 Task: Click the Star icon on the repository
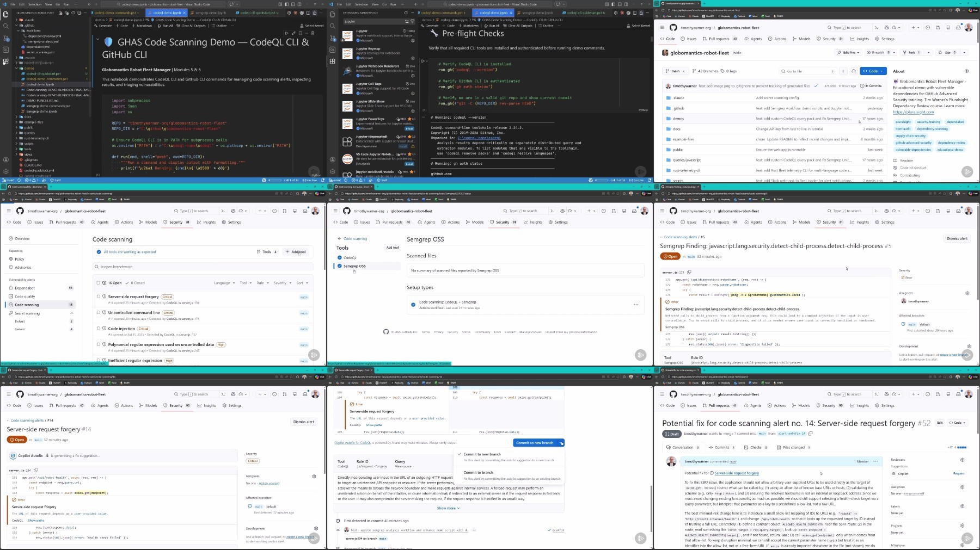coord(945,53)
